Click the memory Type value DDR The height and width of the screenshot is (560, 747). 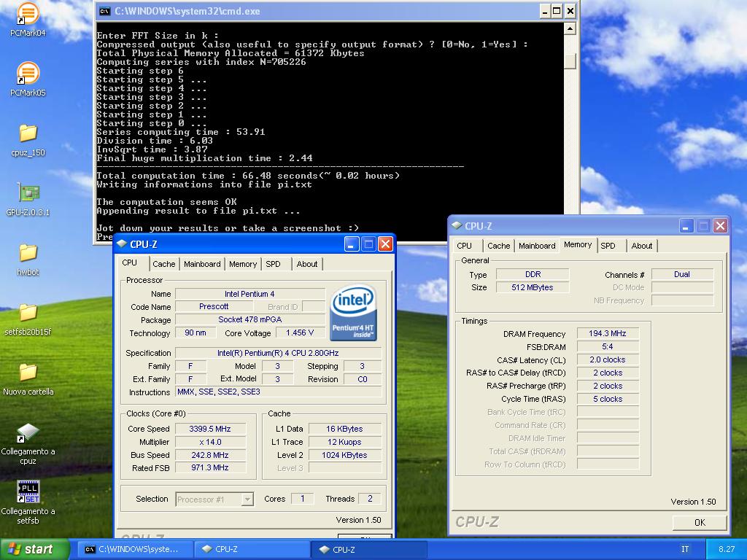[532, 274]
